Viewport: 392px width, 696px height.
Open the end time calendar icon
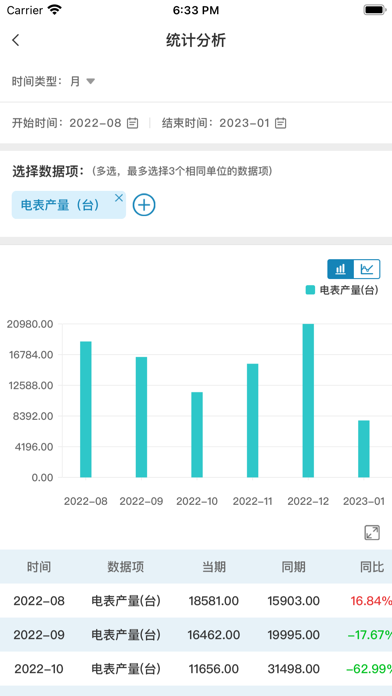pos(280,123)
